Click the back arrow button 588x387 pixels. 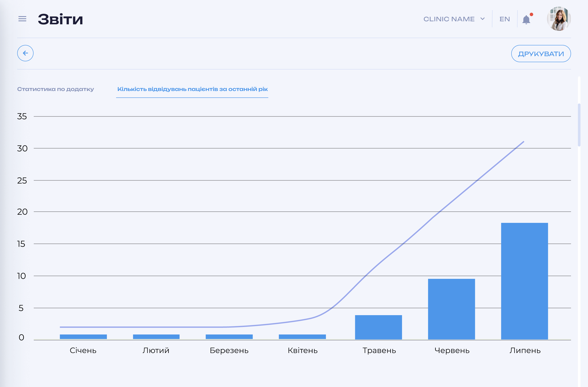tap(25, 53)
